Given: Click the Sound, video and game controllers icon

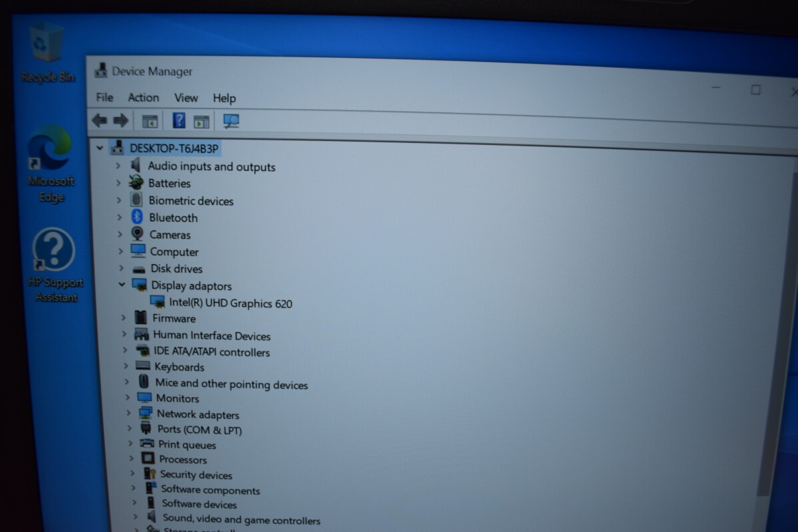Looking at the screenshot, I should coord(152,518).
